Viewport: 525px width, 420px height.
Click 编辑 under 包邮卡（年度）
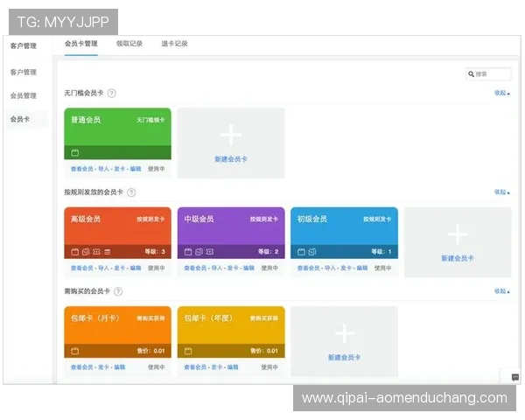(x=233, y=367)
